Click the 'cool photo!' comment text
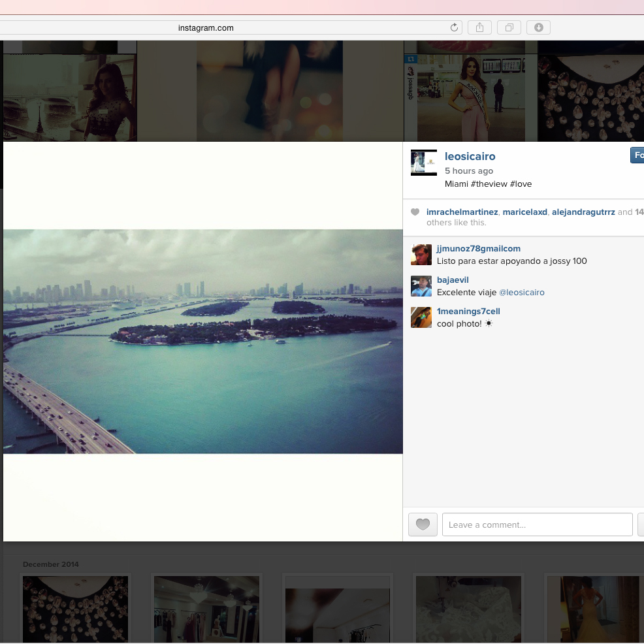This screenshot has height=644, width=644. tap(459, 324)
